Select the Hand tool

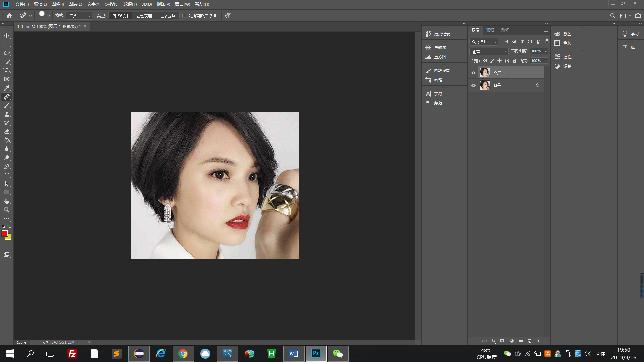point(7,201)
